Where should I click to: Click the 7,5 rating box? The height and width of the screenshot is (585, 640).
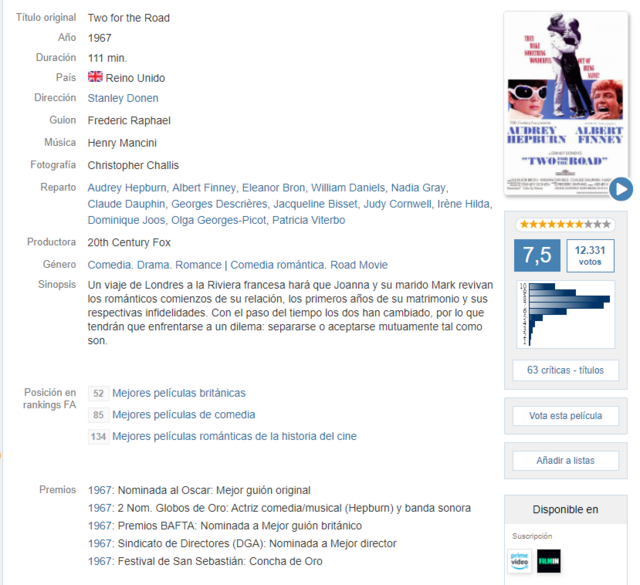point(537,255)
